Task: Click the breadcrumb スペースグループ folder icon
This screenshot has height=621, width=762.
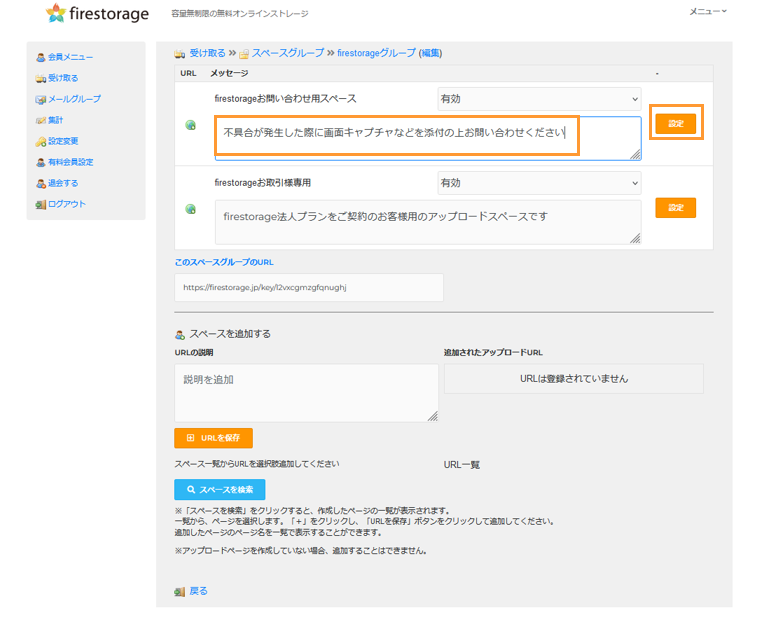Action: point(244,54)
